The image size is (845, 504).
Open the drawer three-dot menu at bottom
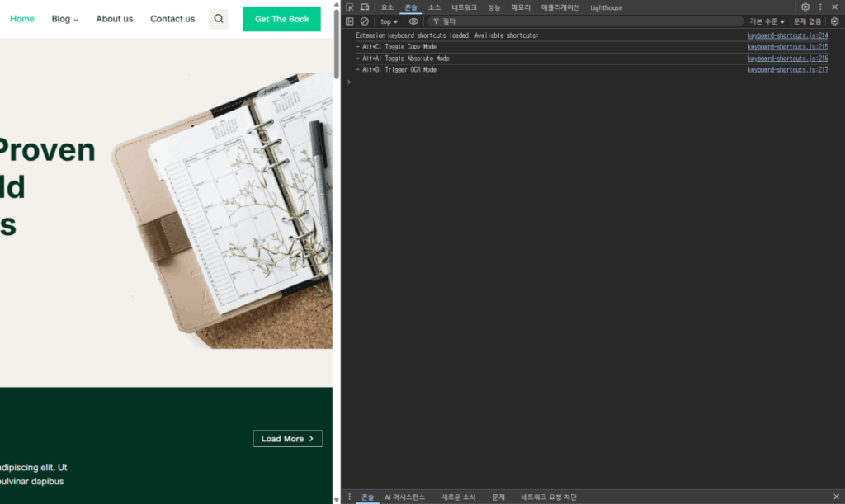pos(350,497)
